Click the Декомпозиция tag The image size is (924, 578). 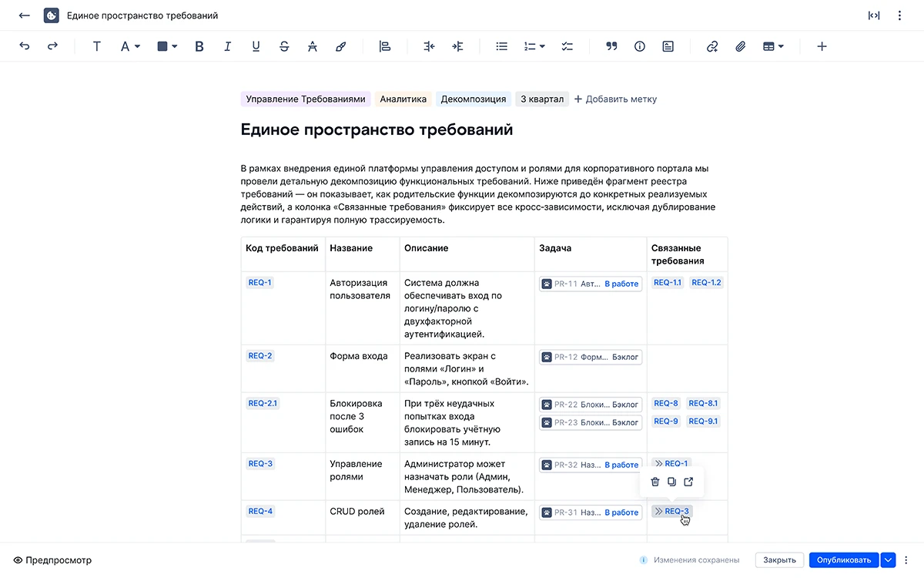pos(474,99)
